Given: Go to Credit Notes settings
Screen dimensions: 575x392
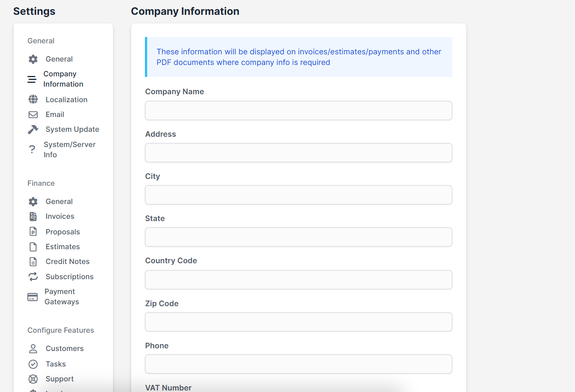Looking at the screenshot, I should click(68, 262).
